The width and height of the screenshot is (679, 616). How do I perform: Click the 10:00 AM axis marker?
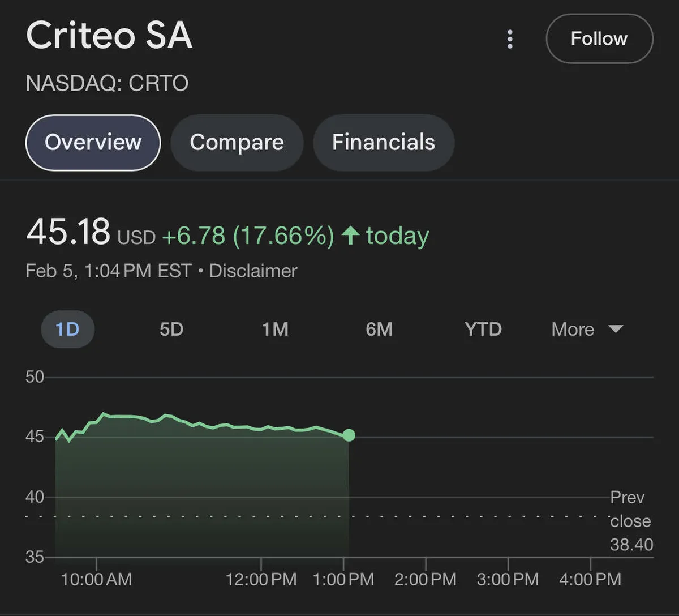pos(96,579)
